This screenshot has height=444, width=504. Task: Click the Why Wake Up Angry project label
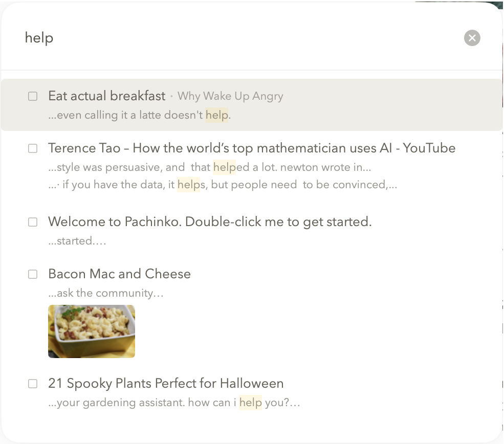[230, 96]
